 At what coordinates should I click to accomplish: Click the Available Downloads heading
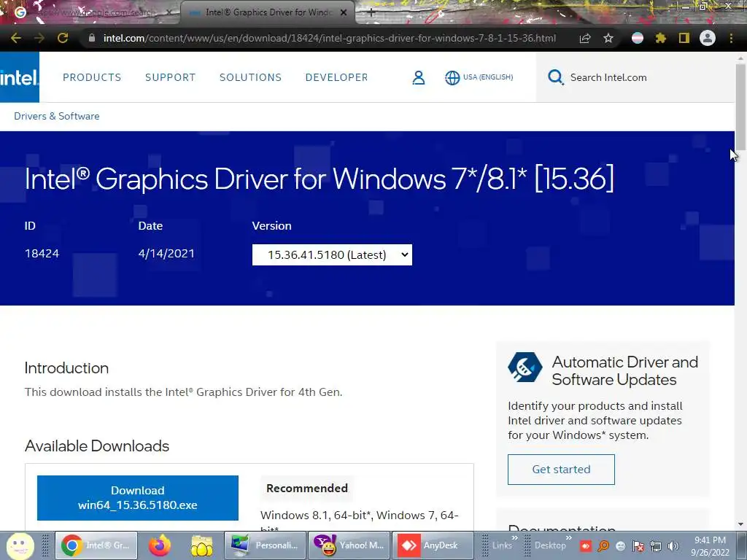97,446
